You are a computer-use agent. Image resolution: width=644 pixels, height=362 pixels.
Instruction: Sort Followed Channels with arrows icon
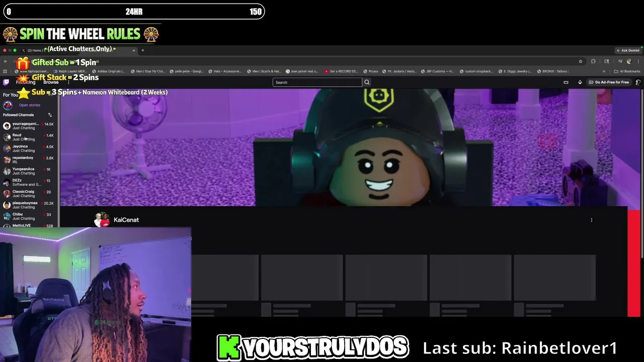click(x=50, y=115)
